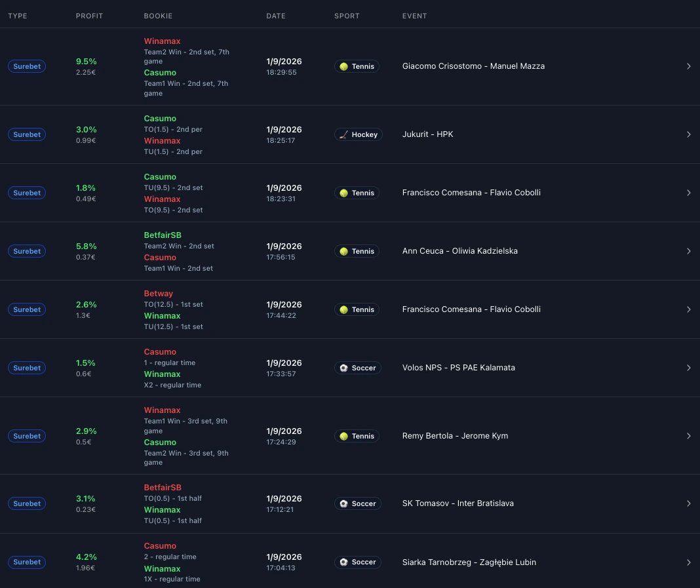Click the Surebet badge in the 4.2% row
The image size is (700, 588).
[27, 562]
